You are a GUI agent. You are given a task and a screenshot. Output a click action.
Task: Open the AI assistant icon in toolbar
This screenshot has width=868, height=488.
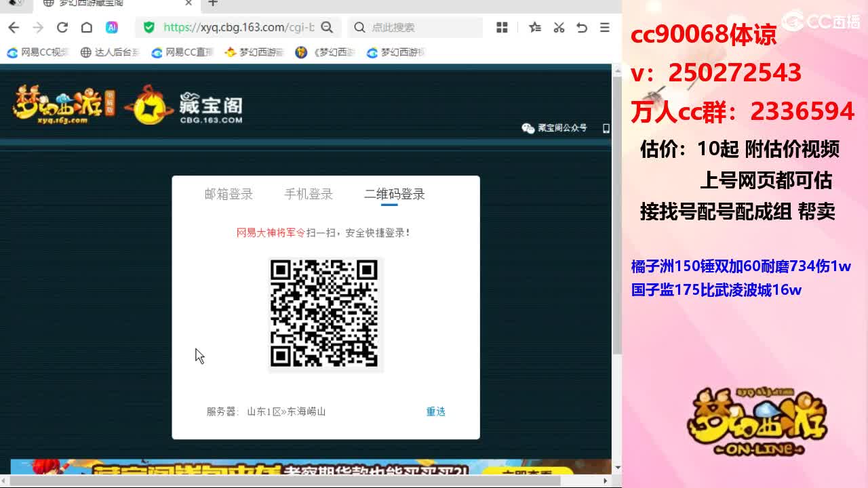112,27
